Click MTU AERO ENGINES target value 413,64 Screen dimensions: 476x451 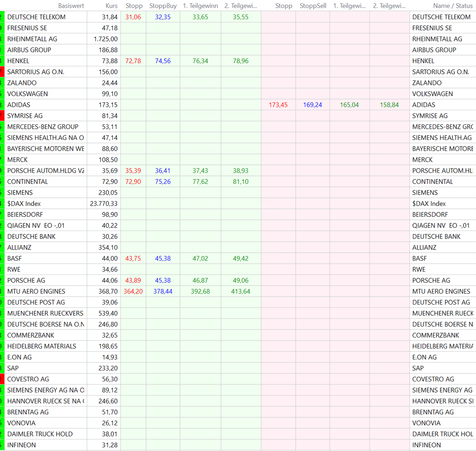(240, 291)
